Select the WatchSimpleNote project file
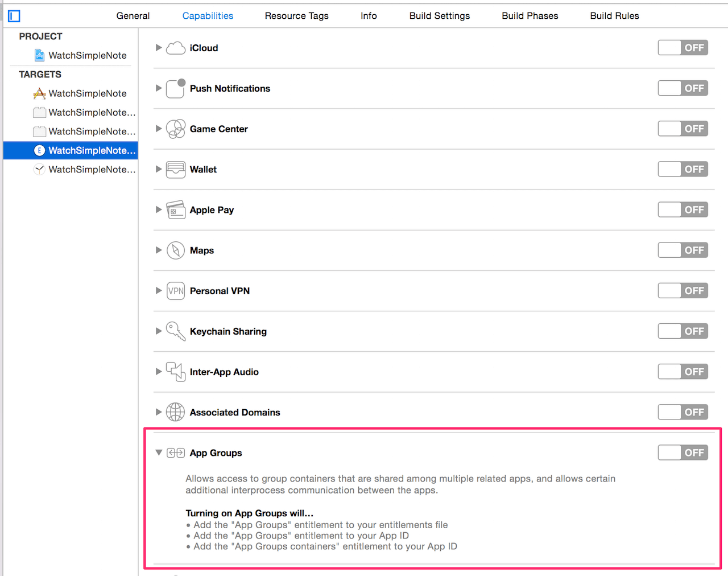Viewport: 728px width, 576px height. (87, 55)
